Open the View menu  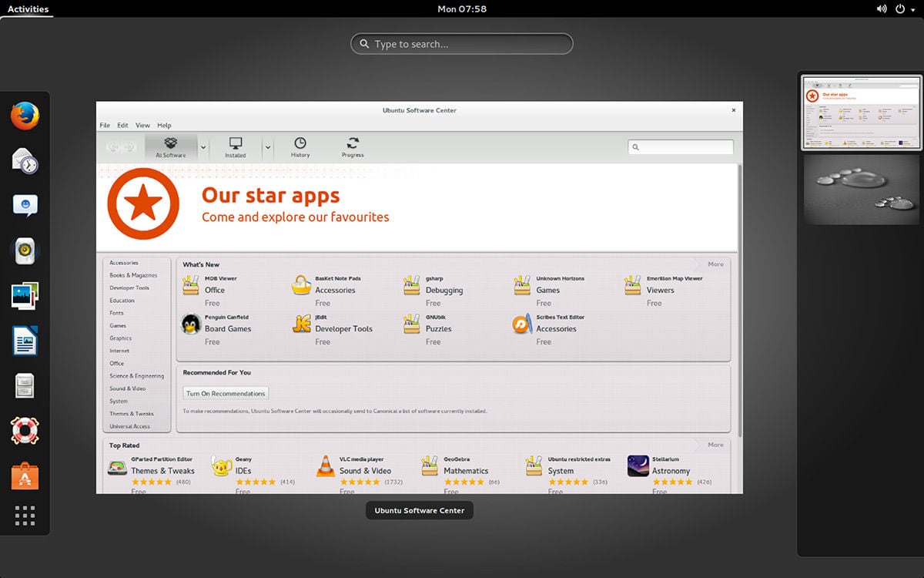click(142, 125)
